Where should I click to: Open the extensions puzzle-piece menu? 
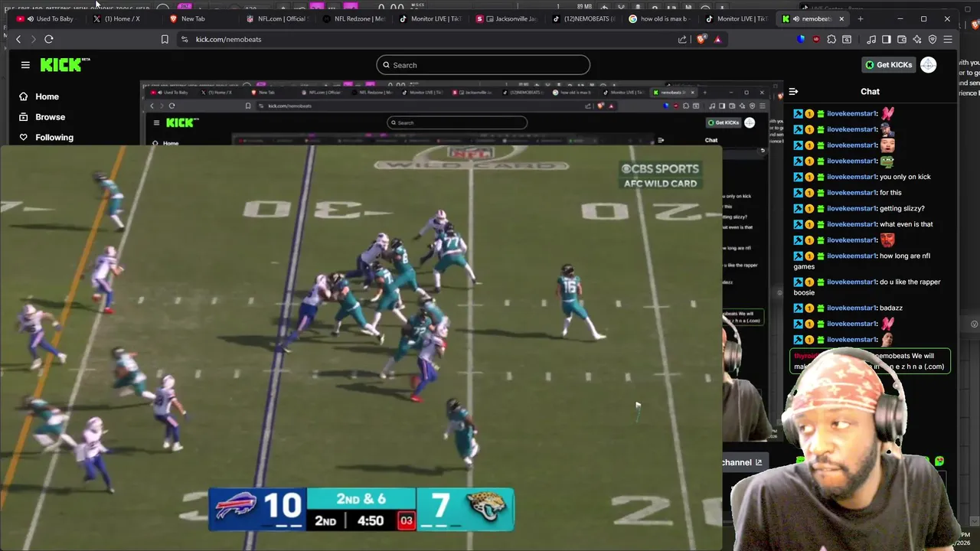[x=831, y=39]
